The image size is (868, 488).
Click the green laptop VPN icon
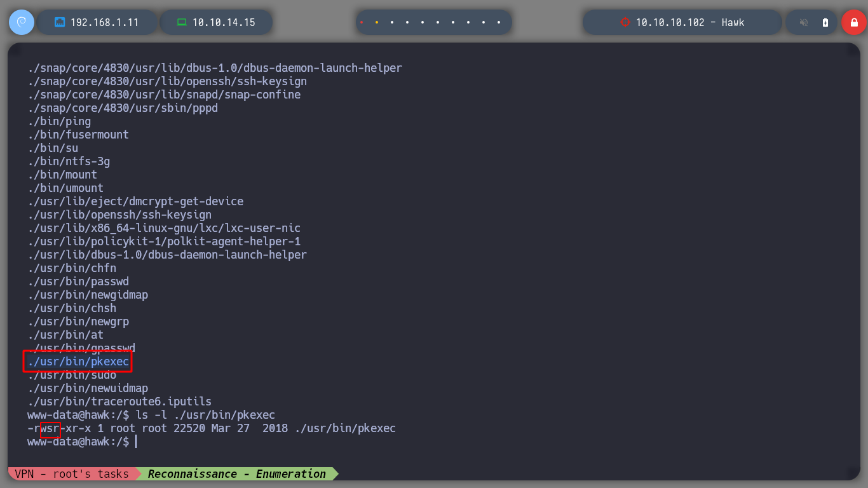182,22
